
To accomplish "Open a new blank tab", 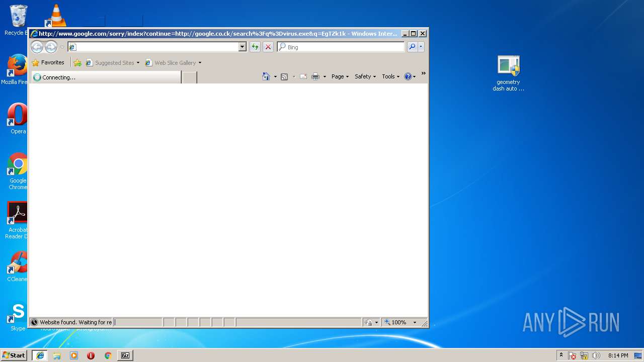I will 189,77.
